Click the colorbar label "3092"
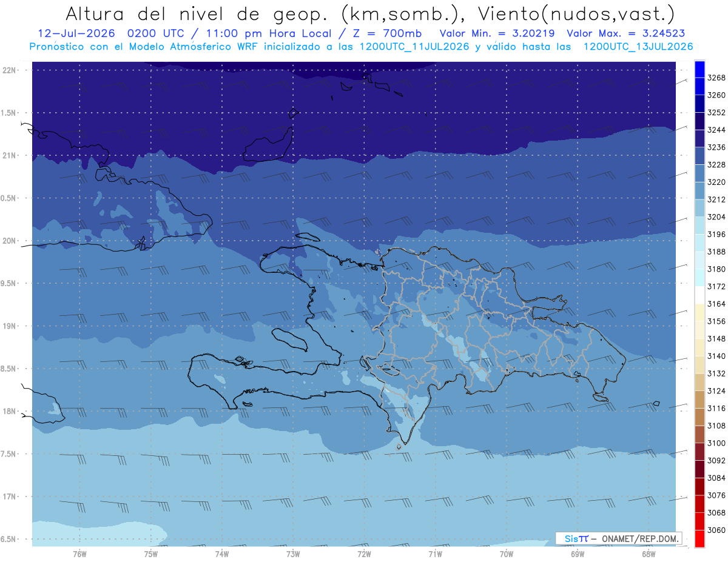The image size is (728, 562). point(717,461)
